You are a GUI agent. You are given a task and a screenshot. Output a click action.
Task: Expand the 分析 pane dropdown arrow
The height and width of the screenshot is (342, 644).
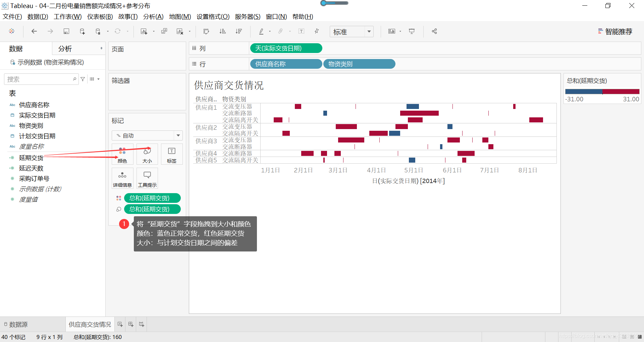tap(101, 49)
